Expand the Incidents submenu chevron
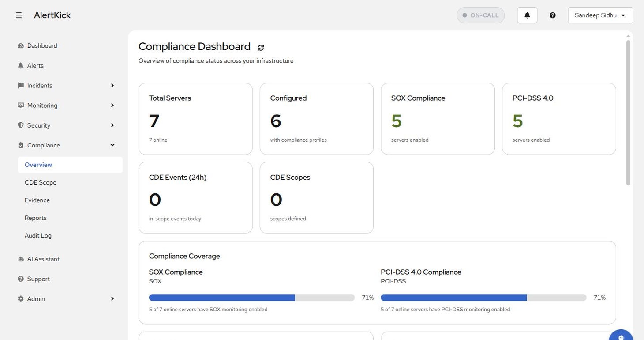644x340 pixels. tap(112, 86)
